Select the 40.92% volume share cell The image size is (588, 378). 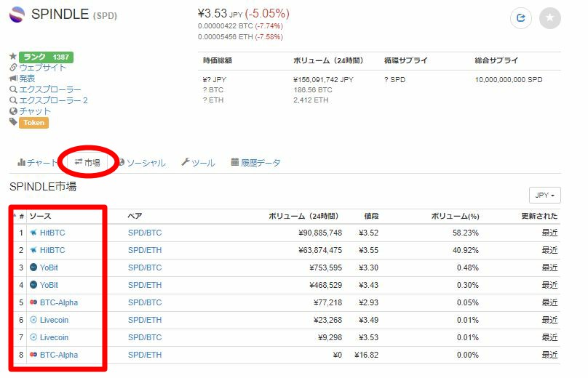coord(465,250)
